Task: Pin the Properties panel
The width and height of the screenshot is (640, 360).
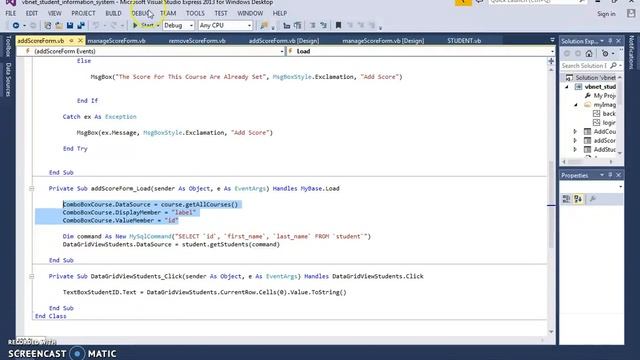Action: 610,175
